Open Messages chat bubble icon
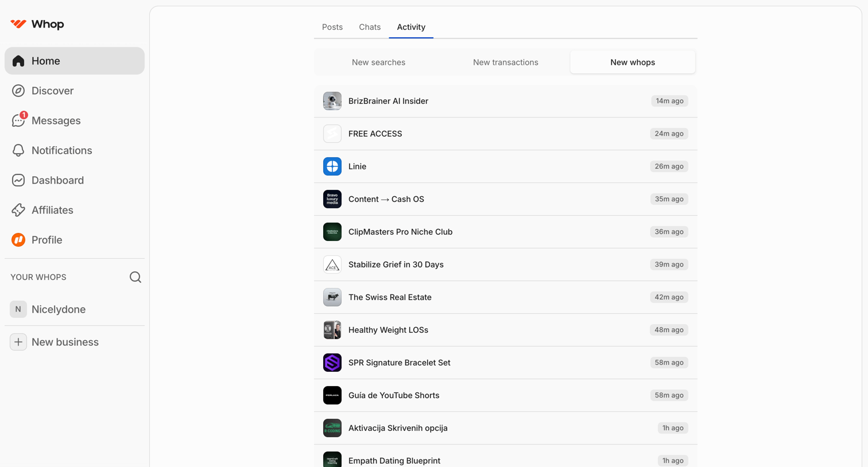 pos(18,120)
